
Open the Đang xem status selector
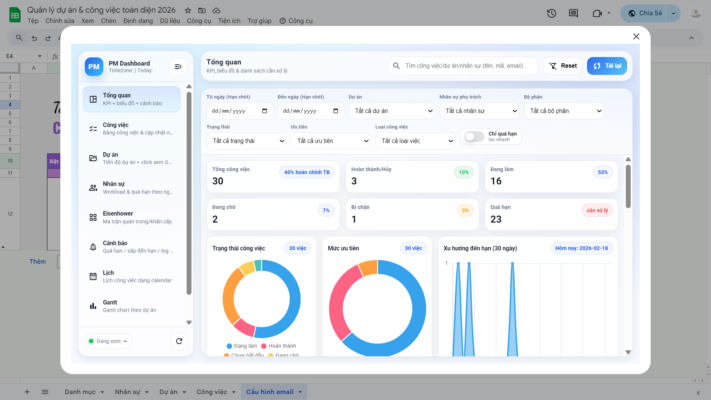pyautogui.click(x=107, y=341)
